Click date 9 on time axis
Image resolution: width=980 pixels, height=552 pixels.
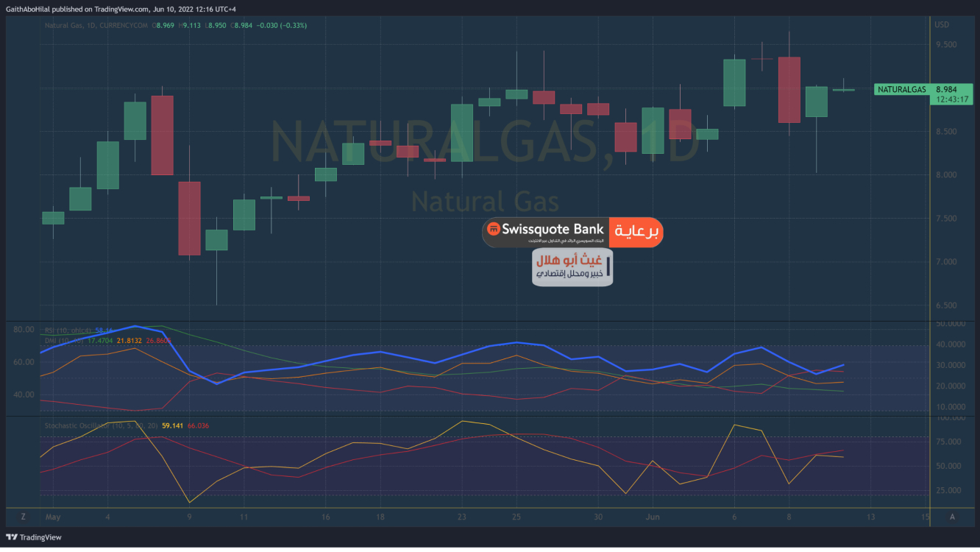click(x=190, y=517)
